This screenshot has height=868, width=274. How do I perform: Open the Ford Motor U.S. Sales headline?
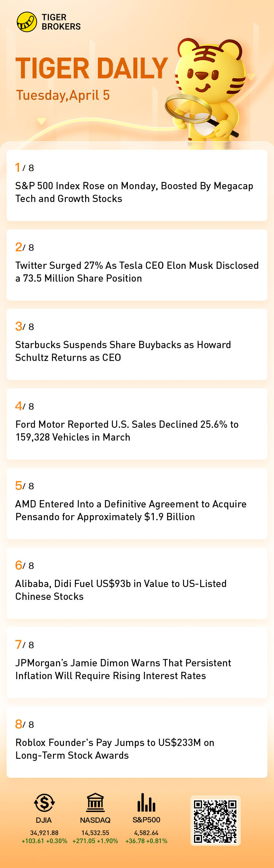127,431
